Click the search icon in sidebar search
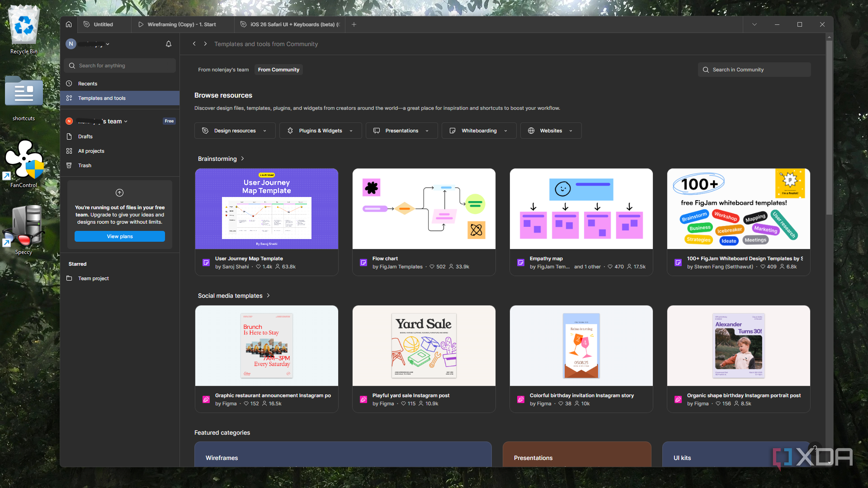This screenshot has height=488, width=868. 72,66
